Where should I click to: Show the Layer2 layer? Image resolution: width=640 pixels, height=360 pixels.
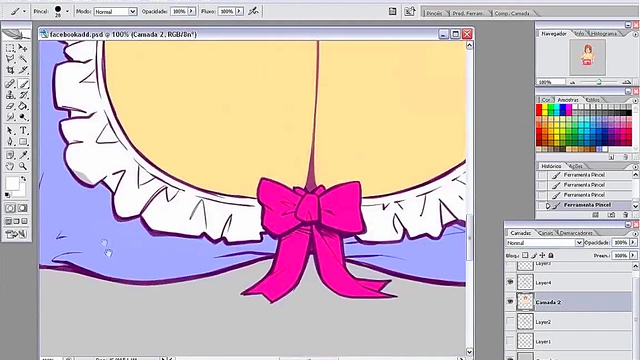click(x=510, y=322)
